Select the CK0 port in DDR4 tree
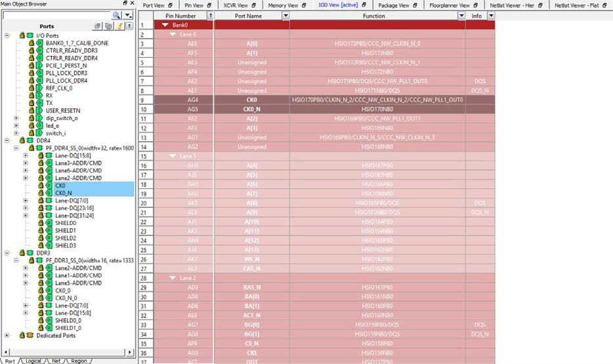The height and width of the screenshot is (364, 613). 60,186
